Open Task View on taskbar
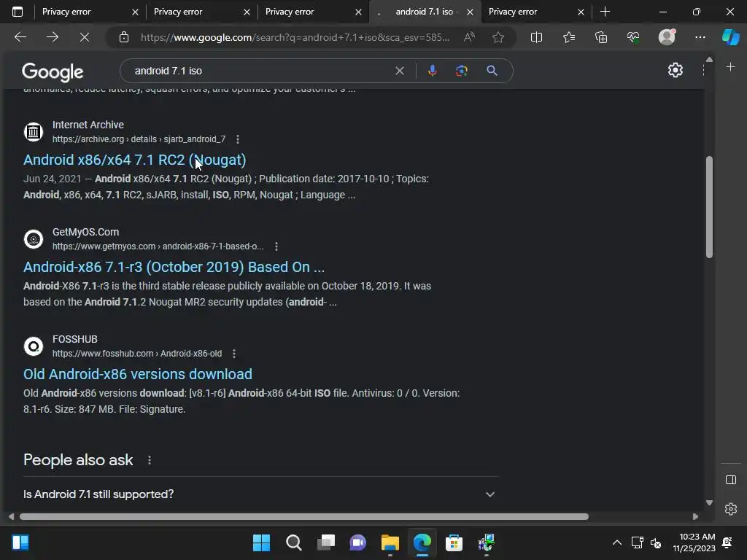This screenshot has height=560, width=747. 326,542
